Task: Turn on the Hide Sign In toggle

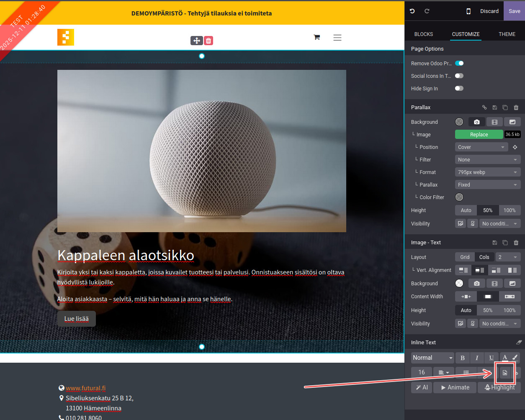Action: point(459,89)
